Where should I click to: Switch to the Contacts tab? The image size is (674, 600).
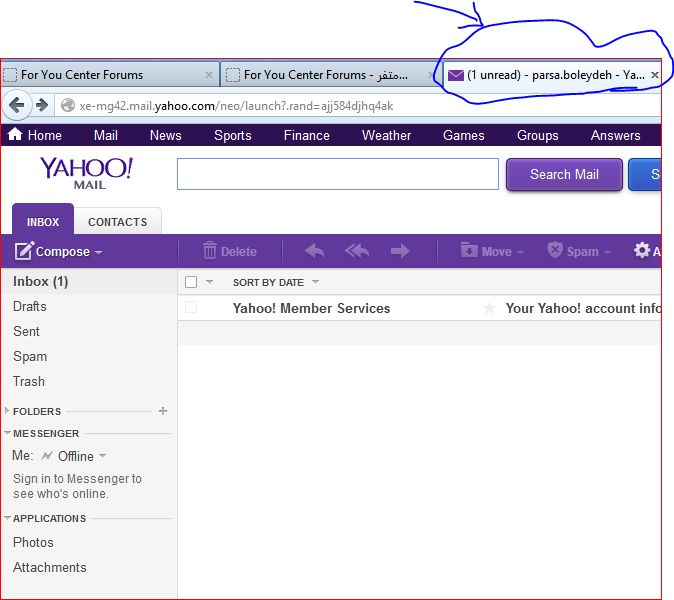tap(118, 221)
